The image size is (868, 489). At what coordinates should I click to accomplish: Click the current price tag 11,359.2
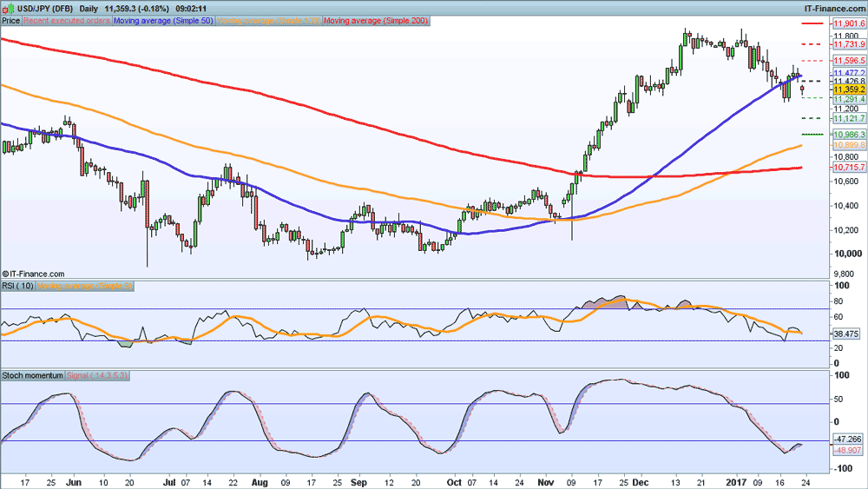(849, 89)
